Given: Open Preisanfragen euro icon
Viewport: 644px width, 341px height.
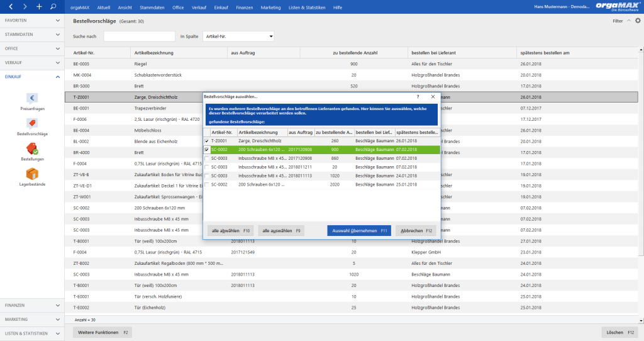Looking at the screenshot, I should [32, 98].
